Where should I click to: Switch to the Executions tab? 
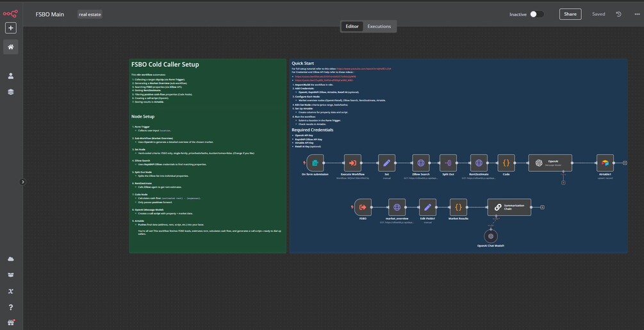coord(379,26)
